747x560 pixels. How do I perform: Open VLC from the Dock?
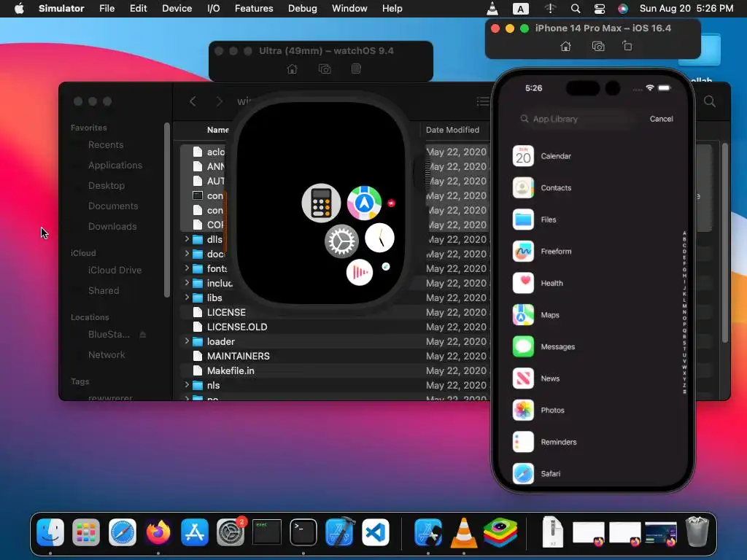tap(464, 532)
